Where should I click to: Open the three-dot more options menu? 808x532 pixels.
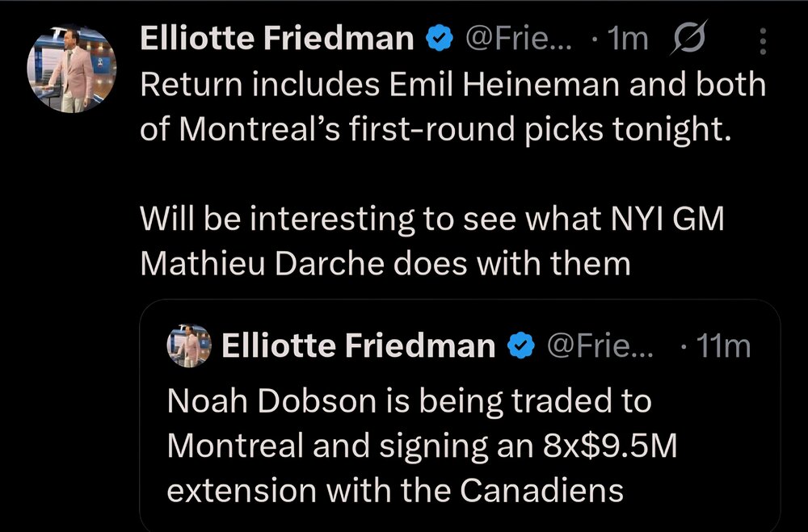tap(764, 41)
